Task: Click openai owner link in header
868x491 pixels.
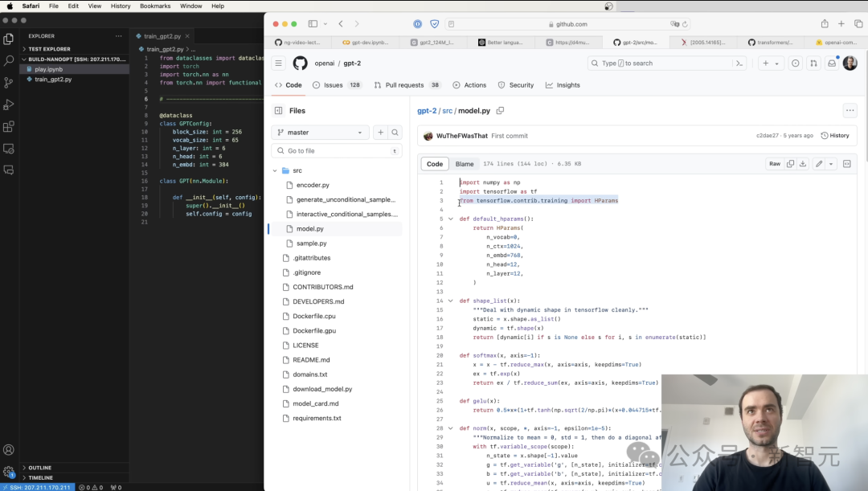Action: coord(325,63)
